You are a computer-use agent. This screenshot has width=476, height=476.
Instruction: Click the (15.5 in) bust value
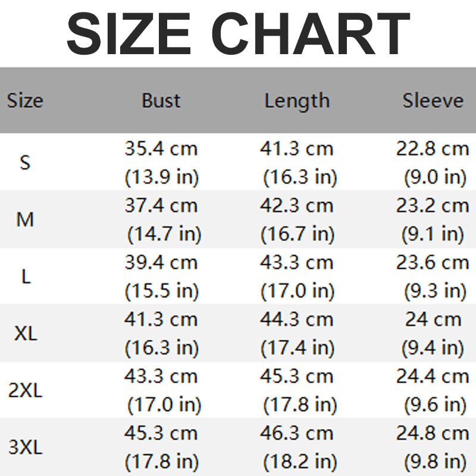[162, 291]
